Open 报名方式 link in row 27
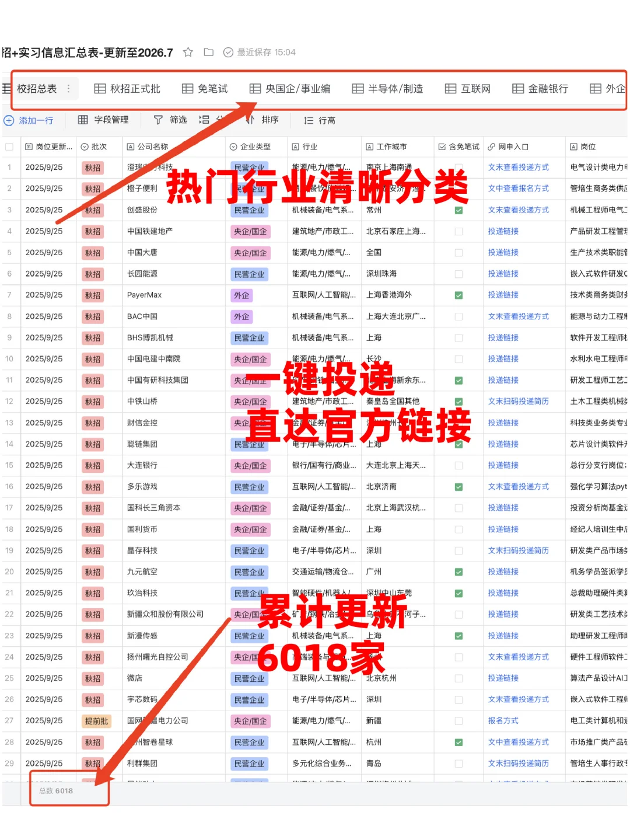Viewport: 630px width, 840px height. click(x=503, y=721)
